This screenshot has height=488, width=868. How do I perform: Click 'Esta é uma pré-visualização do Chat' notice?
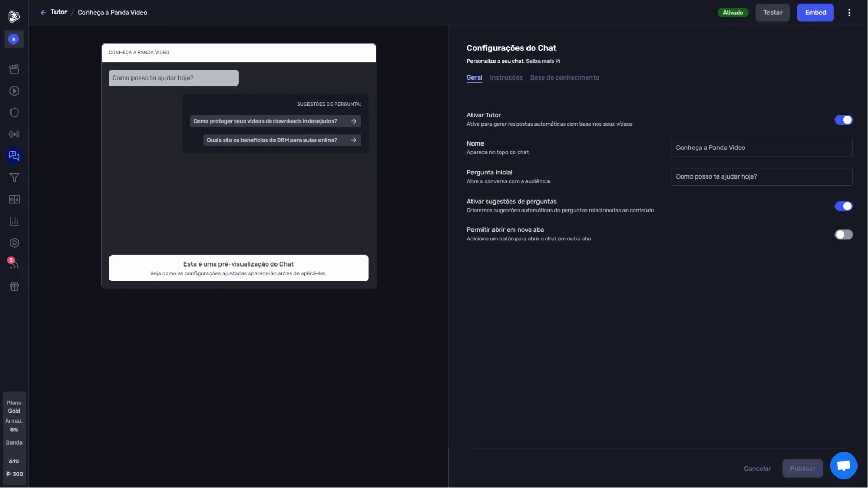tap(238, 268)
